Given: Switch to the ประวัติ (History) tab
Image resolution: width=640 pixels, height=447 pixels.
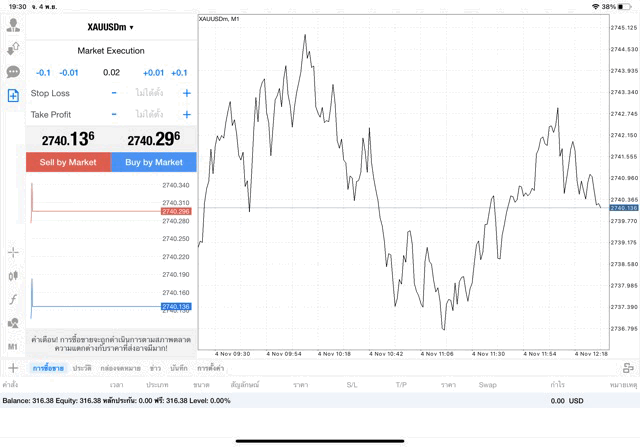Looking at the screenshot, I should 82,368.
